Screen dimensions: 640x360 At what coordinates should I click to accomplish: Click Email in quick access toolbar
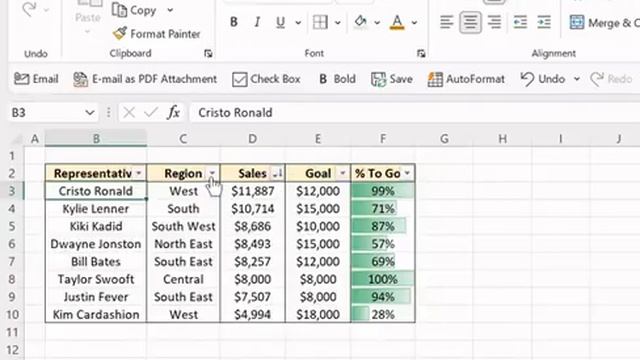pyautogui.click(x=36, y=79)
